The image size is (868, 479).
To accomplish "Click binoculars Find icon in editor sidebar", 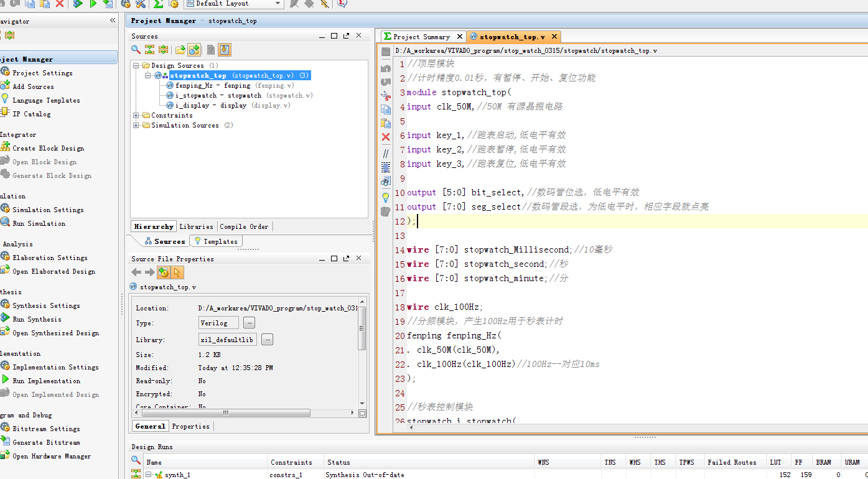I will [x=386, y=182].
